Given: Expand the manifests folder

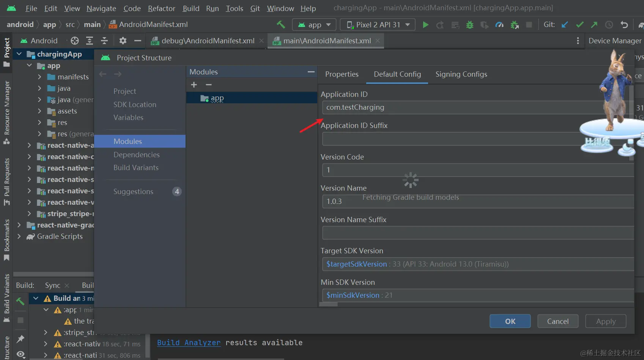Looking at the screenshot, I should pos(39,77).
